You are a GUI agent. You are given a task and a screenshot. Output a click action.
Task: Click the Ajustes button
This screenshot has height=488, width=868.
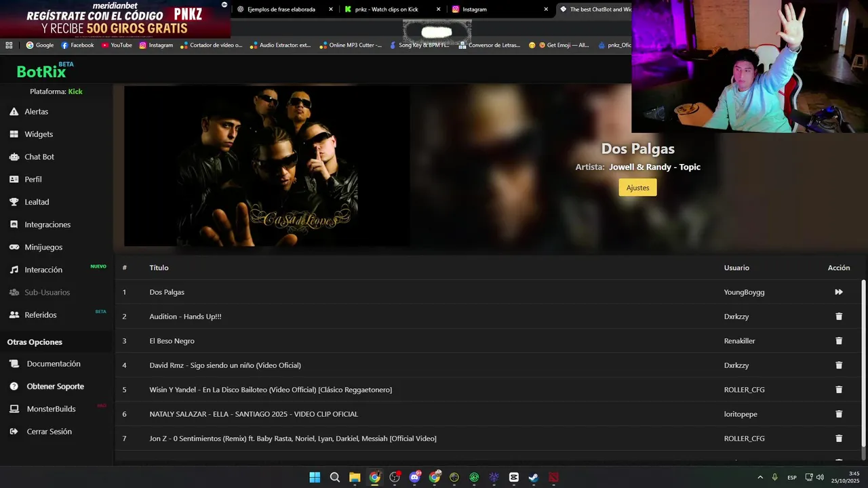tap(637, 188)
